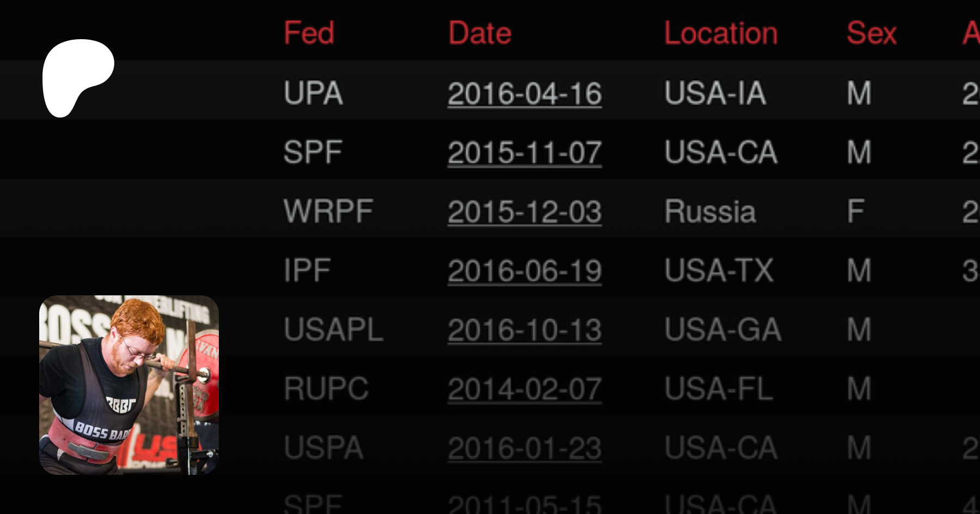980x514 pixels.
Task: Select the UPA federation cell
Action: pyautogui.click(x=313, y=94)
